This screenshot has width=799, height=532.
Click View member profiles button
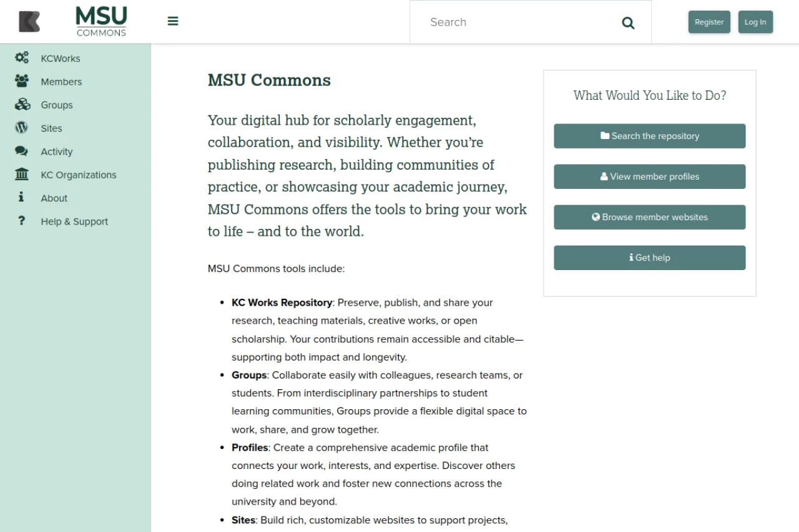[x=649, y=177]
